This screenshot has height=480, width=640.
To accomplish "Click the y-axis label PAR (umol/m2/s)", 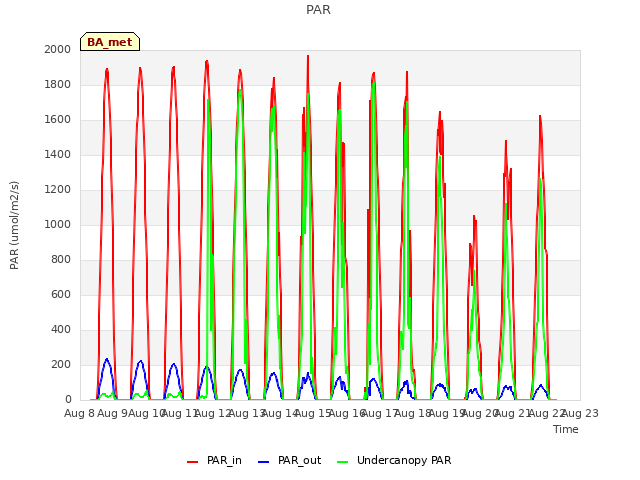I will [14, 225].
